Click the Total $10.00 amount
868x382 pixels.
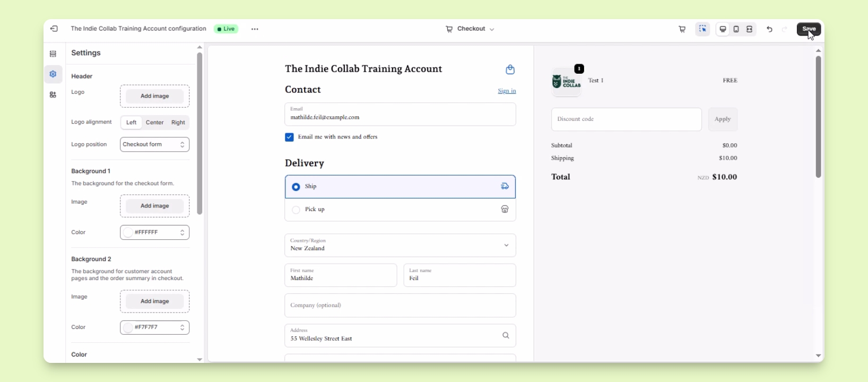click(724, 177)
